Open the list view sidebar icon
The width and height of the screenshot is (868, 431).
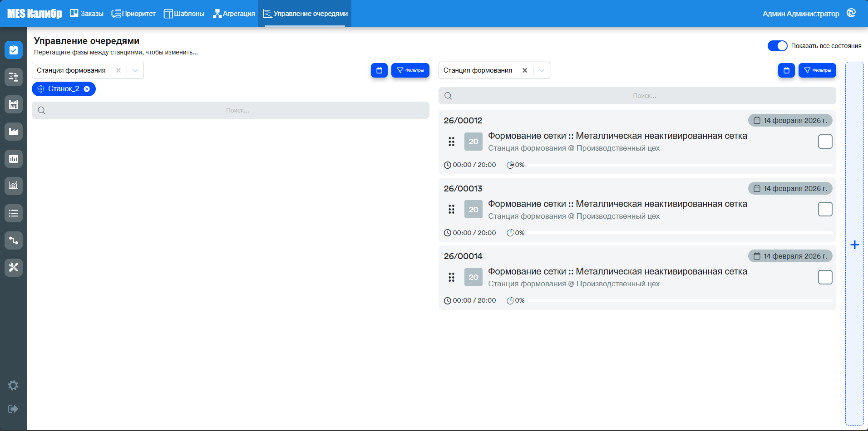point(14,213)
